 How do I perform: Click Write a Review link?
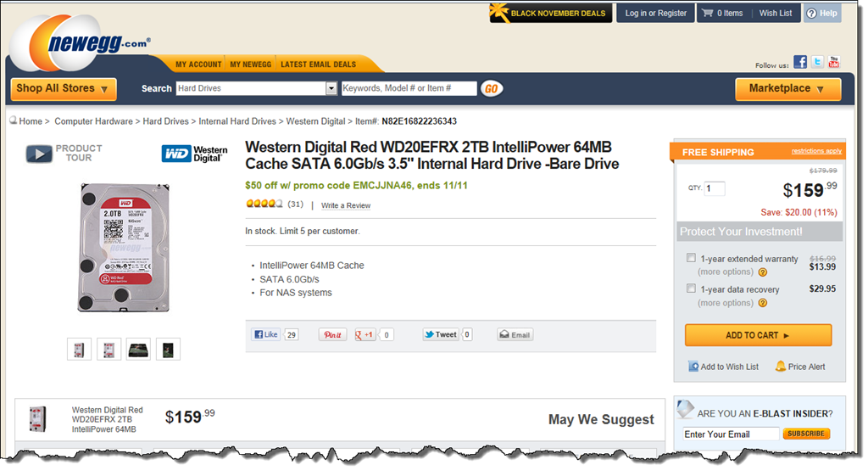point(346,205)
